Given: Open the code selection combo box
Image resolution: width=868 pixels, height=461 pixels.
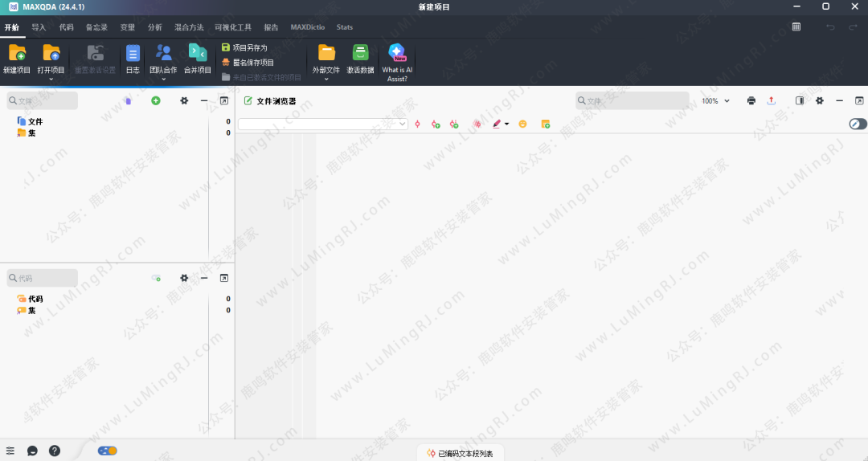Looking at the screenshot, I should coord(322,124).
